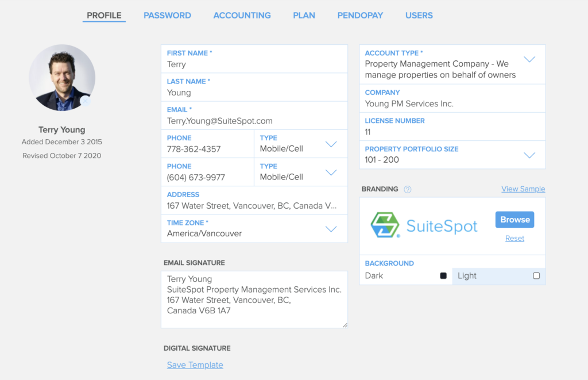Click the Reset link under Browse
The height and width of the screenshot is (380, 588).
point(514,239)
